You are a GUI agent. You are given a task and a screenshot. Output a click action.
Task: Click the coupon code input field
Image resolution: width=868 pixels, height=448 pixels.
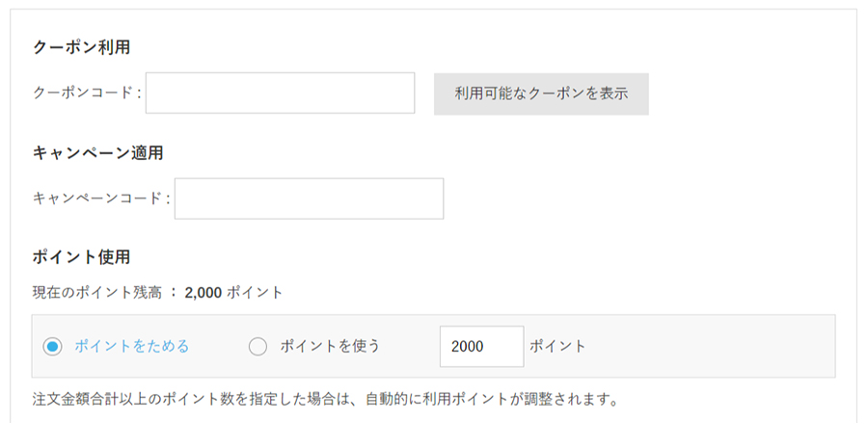280,93
